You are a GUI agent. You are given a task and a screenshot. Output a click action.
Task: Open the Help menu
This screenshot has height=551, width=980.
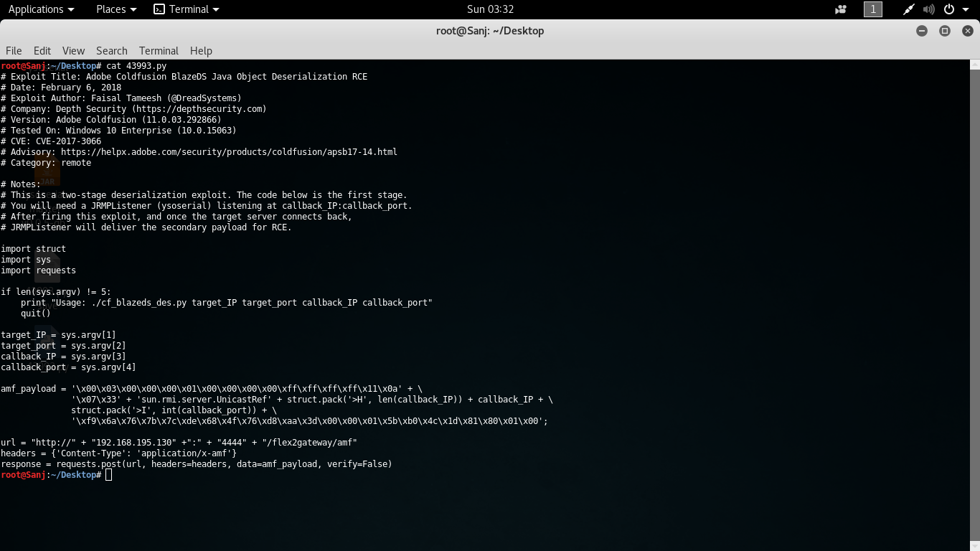(x=201, y=51)
